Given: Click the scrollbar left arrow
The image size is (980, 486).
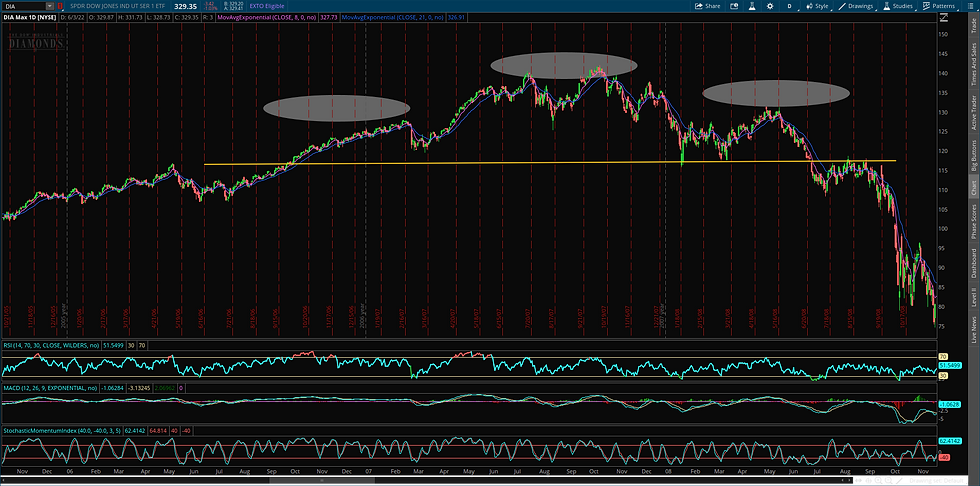Looking at the screenshot, I should point(842,480).
